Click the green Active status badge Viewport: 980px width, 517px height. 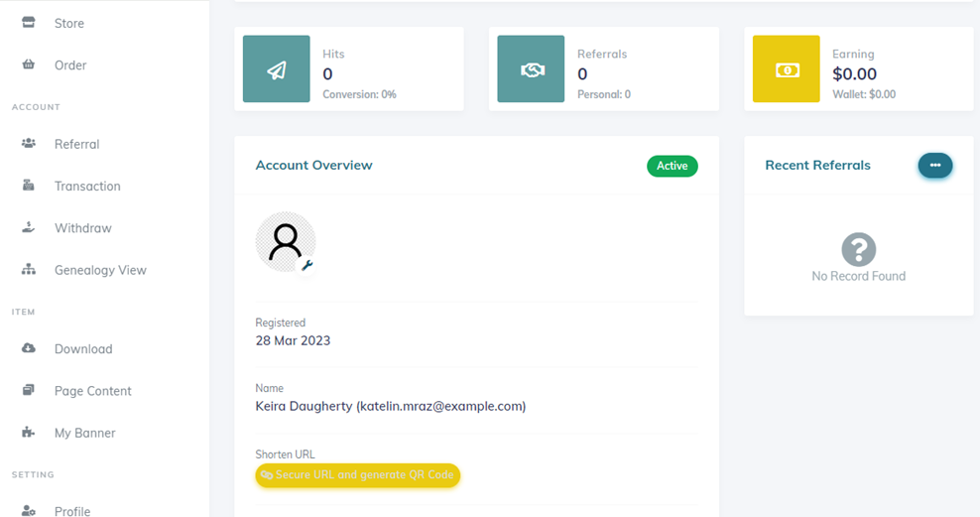pyautogui.click(x=672, y=166)
